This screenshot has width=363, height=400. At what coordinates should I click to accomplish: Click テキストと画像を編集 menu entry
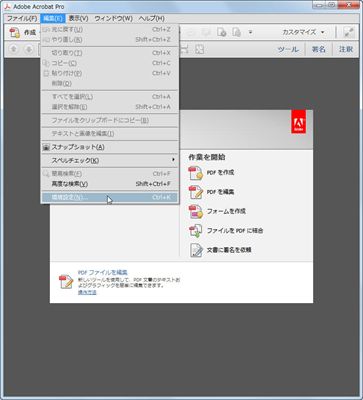tap(110, 134)
